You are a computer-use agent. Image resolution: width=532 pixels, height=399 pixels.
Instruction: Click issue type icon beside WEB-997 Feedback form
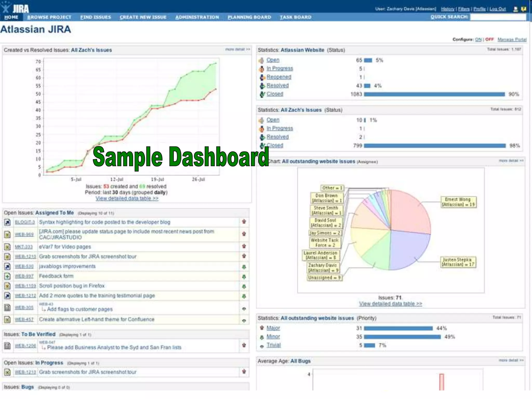click(x=8, y=276)
